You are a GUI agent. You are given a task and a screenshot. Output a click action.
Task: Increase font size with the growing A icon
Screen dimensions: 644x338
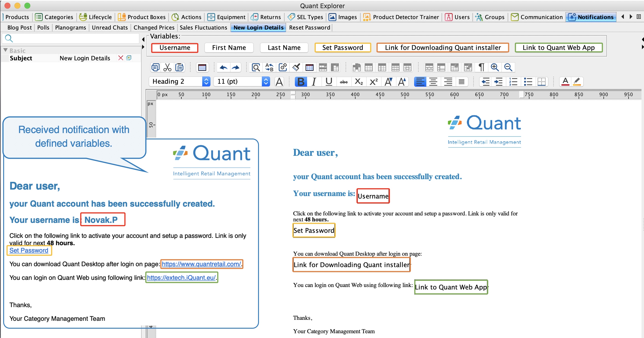coord(402,81)
